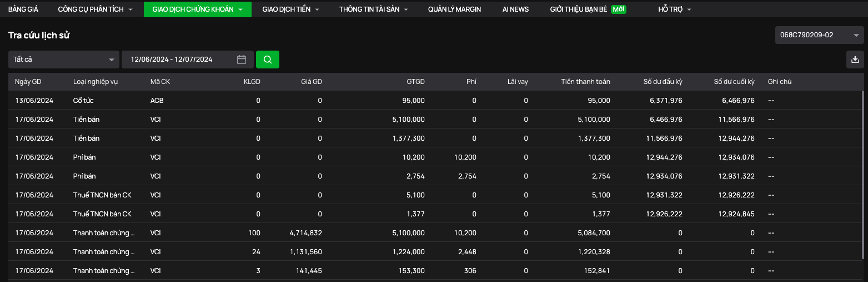Click the date range 12/06/2024 - 12/07/2024 field
Viewport: 868px width, 282px height.
(187, 60)
